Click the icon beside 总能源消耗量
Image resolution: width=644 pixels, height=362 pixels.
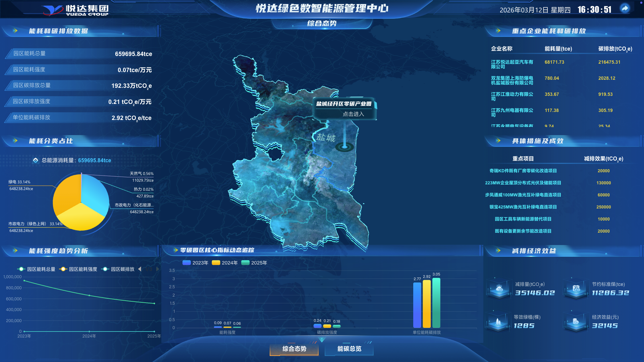36,160
